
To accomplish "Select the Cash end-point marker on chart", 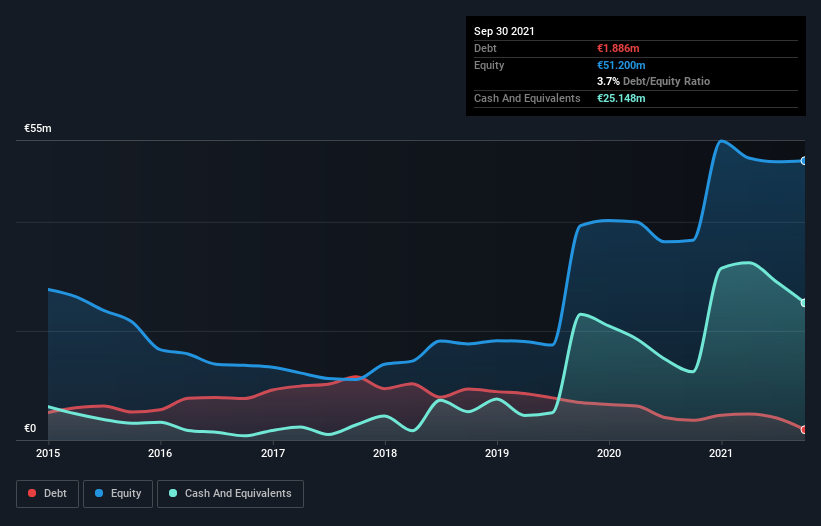I will point(804,303).
